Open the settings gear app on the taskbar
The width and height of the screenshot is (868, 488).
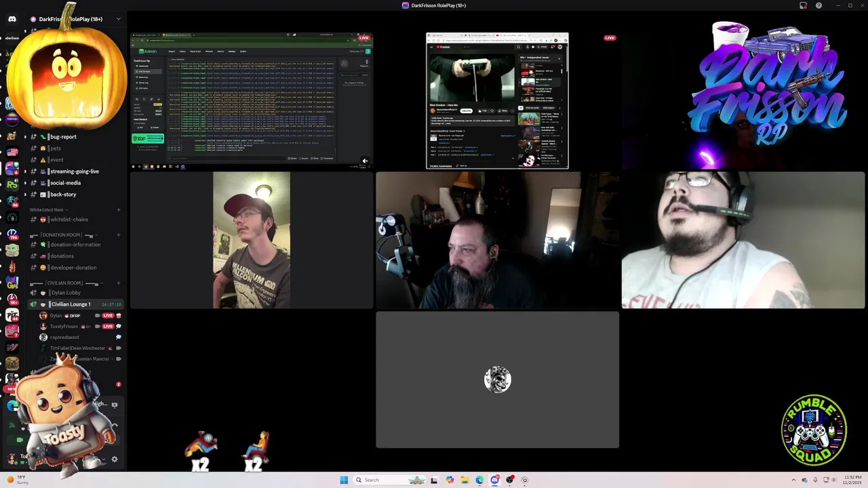click(525, 480)
